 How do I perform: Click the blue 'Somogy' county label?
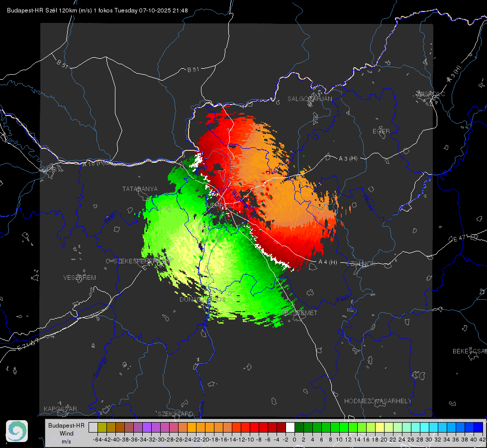point(100,367)
